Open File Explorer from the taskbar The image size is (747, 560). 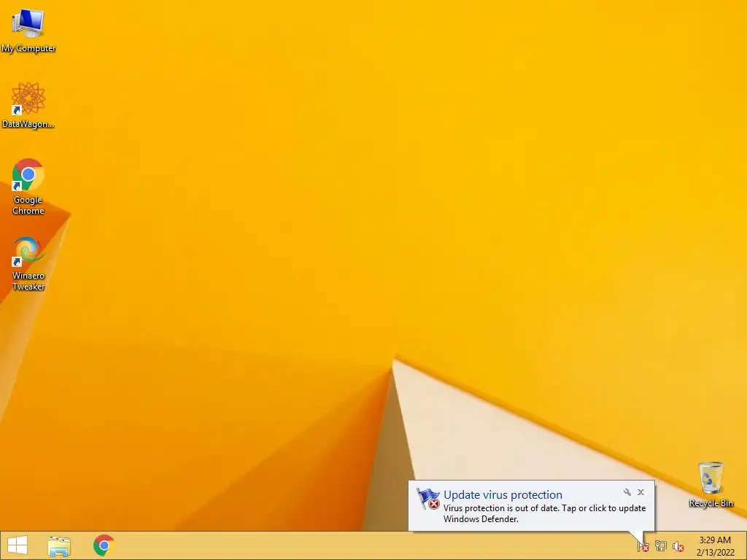tap(60, 545)
